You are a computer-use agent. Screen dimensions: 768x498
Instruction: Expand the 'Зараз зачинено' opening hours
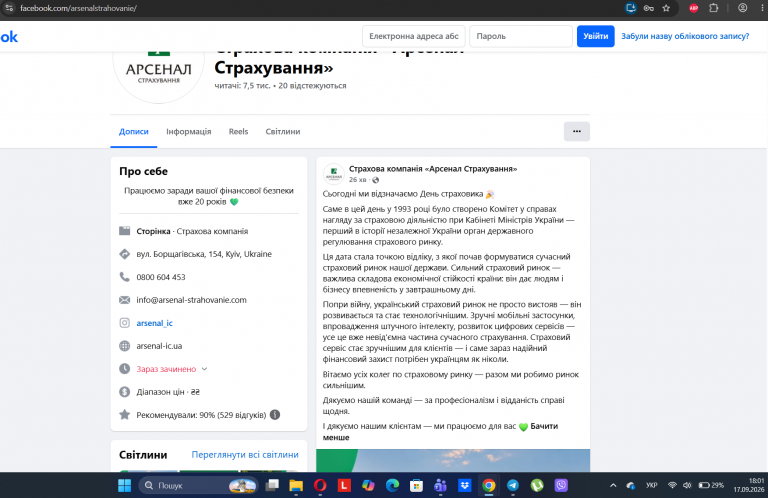(172, 369)
